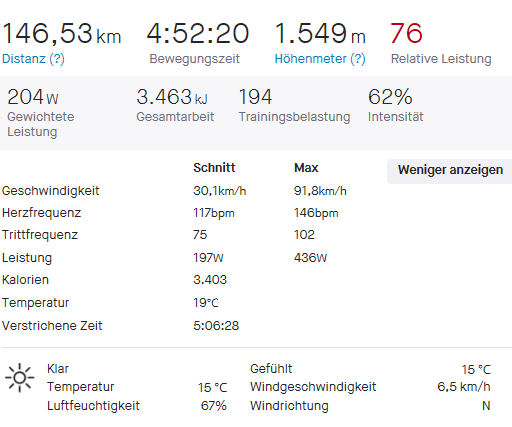
Task: Click the 4:52:20 Bewegungszeit value
Action: point(198,33)
